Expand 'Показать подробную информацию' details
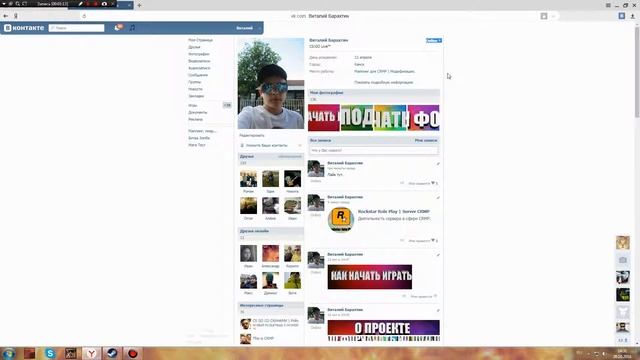This screenshot has width=640, height=360. [383, 82]
